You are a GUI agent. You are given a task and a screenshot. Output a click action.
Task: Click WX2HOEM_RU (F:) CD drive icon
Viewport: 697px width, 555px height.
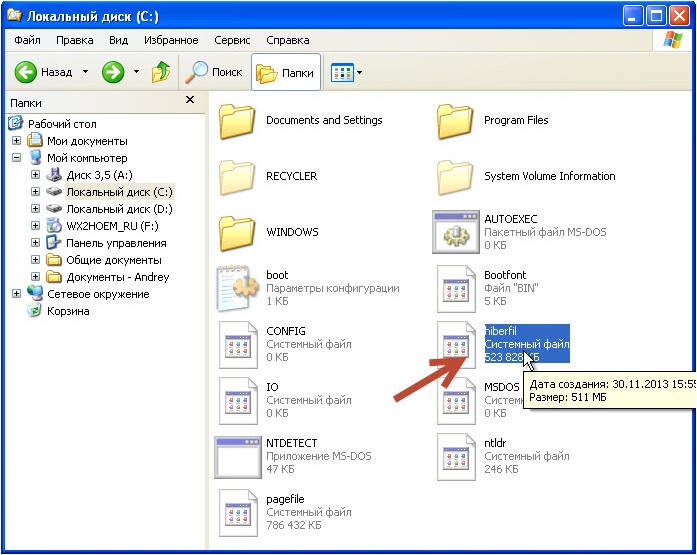54,225
